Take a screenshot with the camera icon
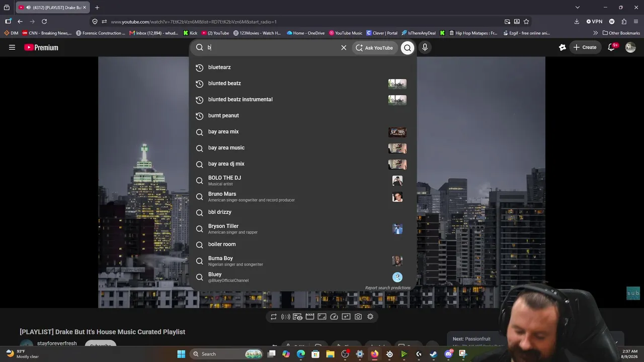The width and height of the screenshot is (644, 362). [x=358, y=317]
